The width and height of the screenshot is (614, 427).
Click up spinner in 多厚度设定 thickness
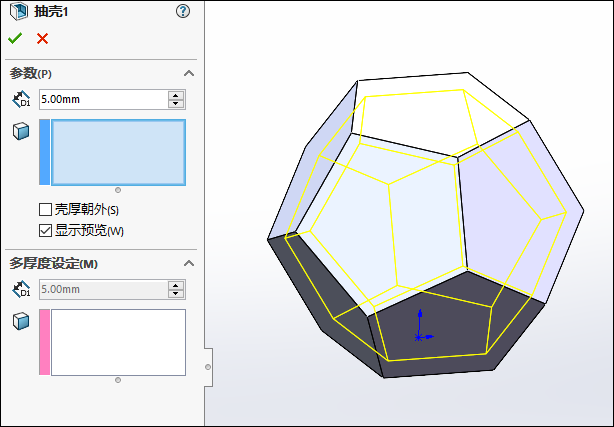click(176, 285)
